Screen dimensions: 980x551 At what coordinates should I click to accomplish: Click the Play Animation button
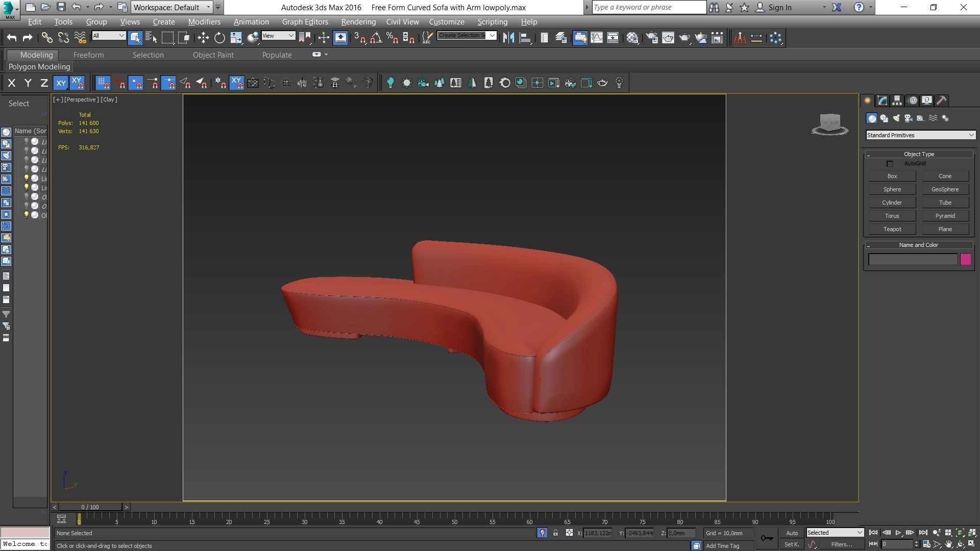pyautogui.click(x=898, y=533)
